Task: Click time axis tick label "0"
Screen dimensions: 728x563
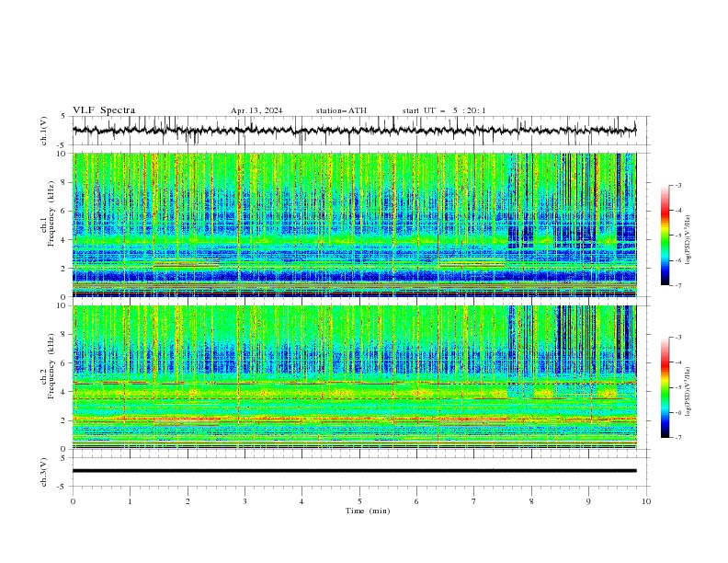Action: coord(73,501)
